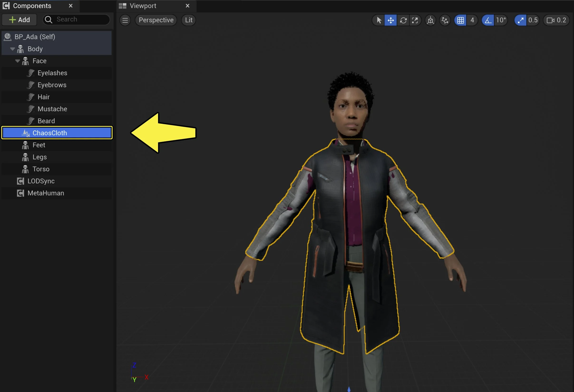
Task: Select the Mustache groom component
Action: coord(57,109)
